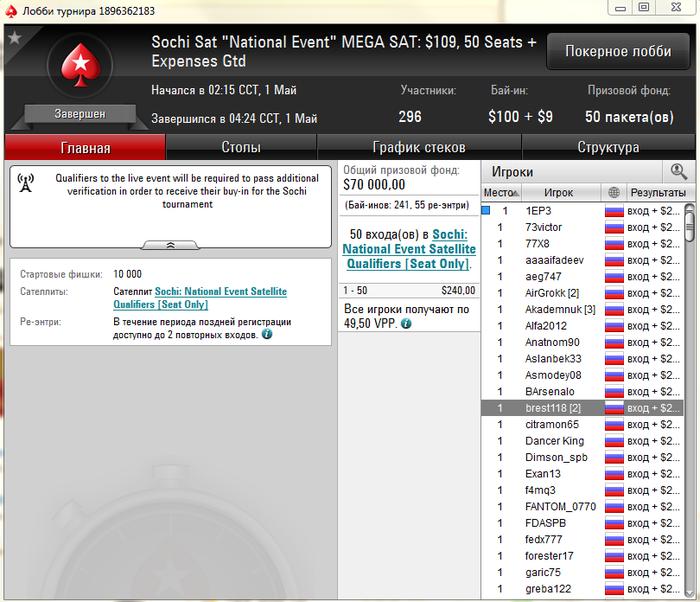Click the Покерное лобби button
The height and width of the screenshot is (602, 700).
pos(618,51)
